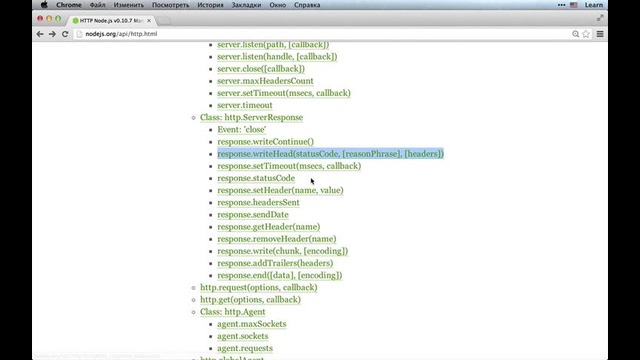Viewport: 640px width, 360px height.
Task: Open the Изменить menu
Action: (129, 5)
